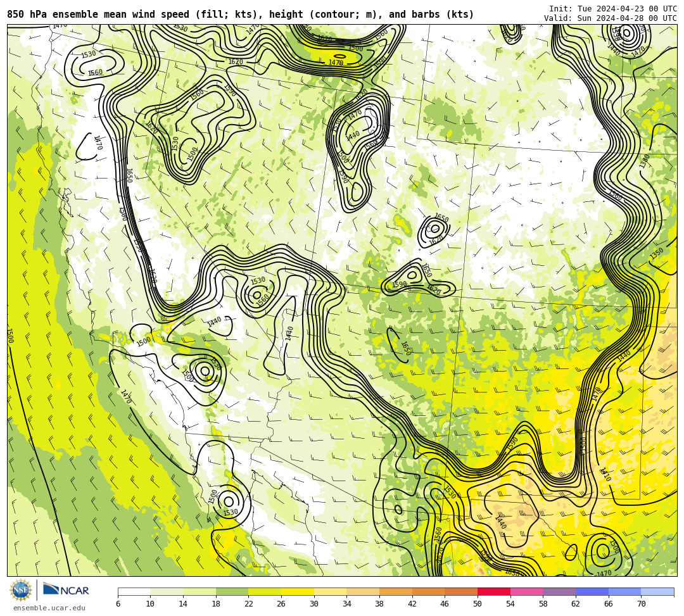Click the colorbar tick label 46
The width and height of the screenshot is (684, 616).
445,604
